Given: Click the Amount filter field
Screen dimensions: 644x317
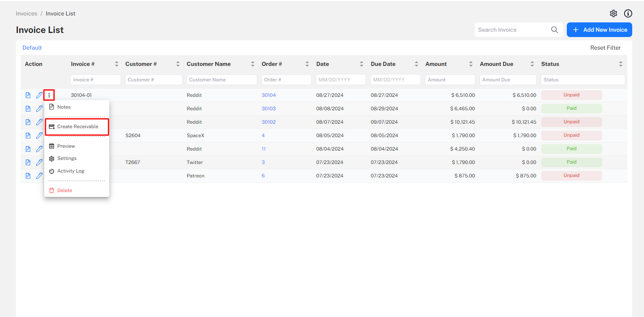Looking at the screenshot, I should click(450, 80).
